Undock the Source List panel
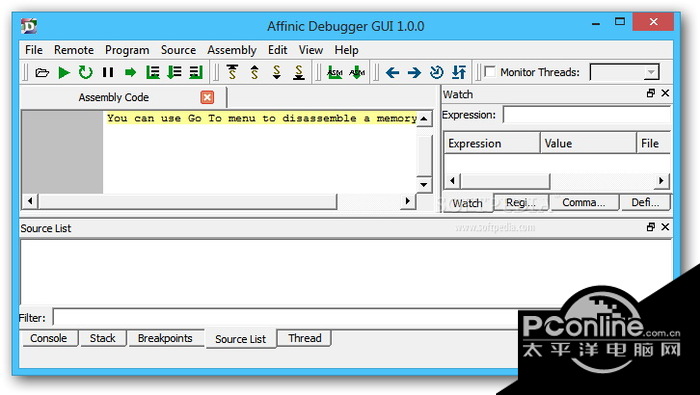 click(650, 227)
